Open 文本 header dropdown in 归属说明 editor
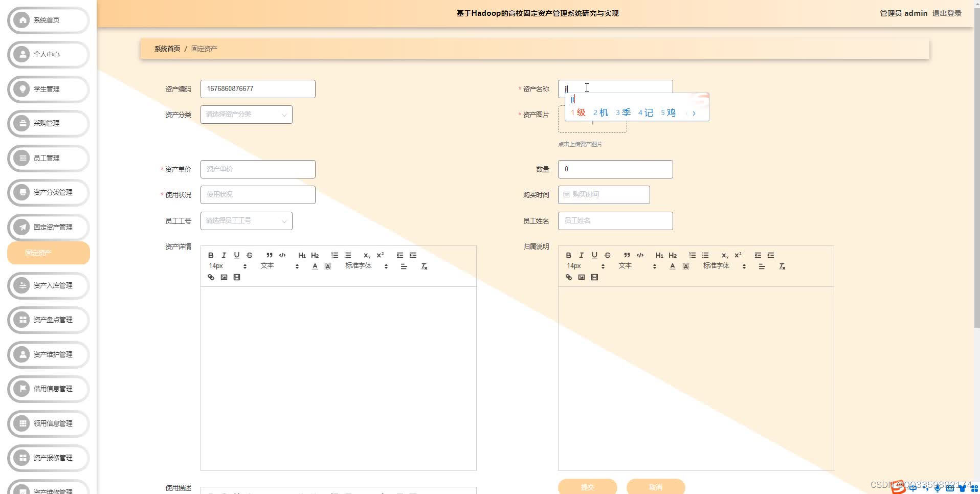This screenshot has width=980, height=494. [x=637, y=266]
